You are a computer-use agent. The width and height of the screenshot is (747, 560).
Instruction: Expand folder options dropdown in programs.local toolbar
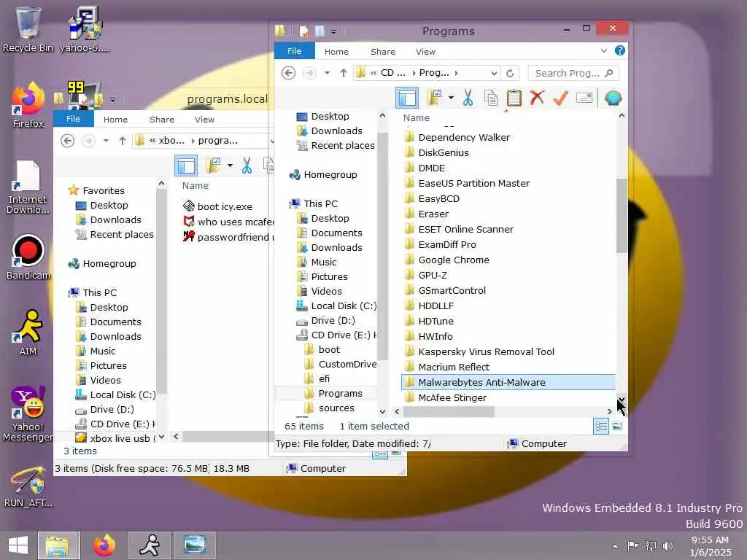tap(230, 166)
